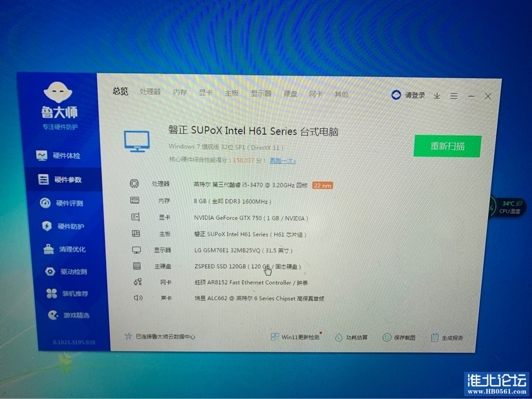Screen dimensions: 532x399
Task: Open the 清理优化 sidebar section
Action: (65, 249)
